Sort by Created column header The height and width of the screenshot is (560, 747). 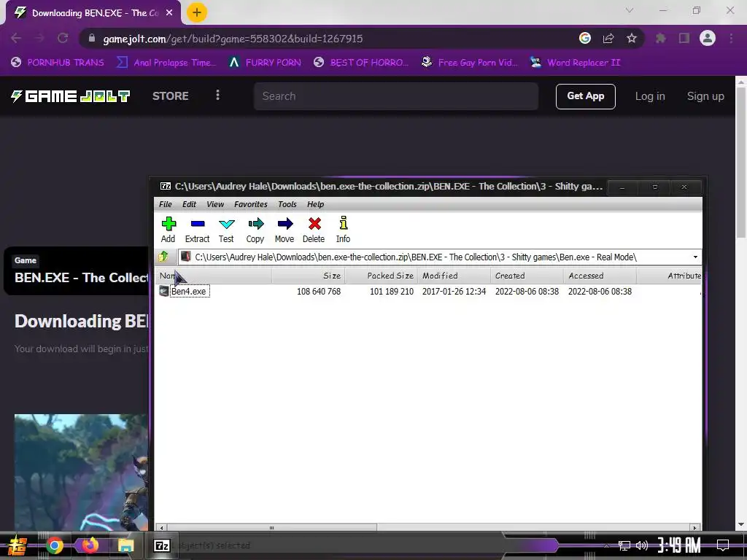[x=527, y=276]
